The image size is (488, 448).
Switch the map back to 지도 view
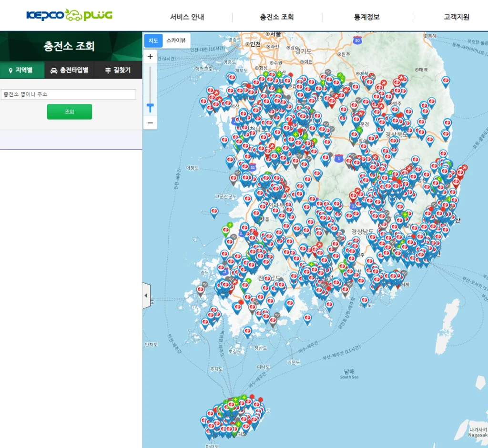153,41
